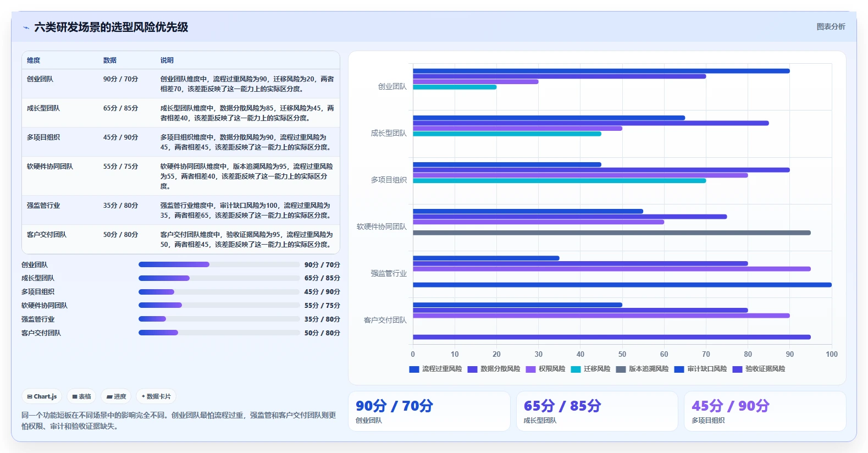The height and width of the screenshot is (453, 868).
Task: Click the x-axis tick label 50
Action: click(622, 354)
